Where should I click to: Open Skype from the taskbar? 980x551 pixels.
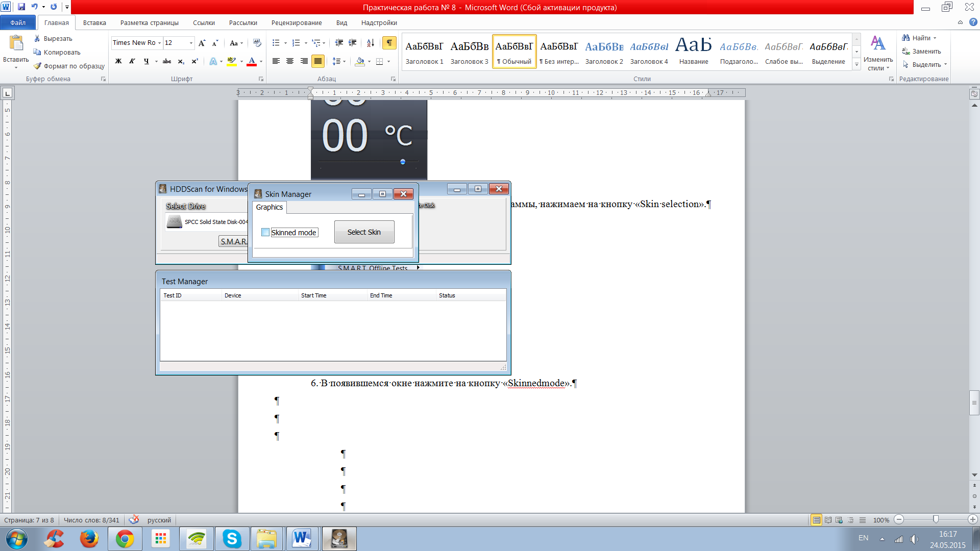pos(232,539)
